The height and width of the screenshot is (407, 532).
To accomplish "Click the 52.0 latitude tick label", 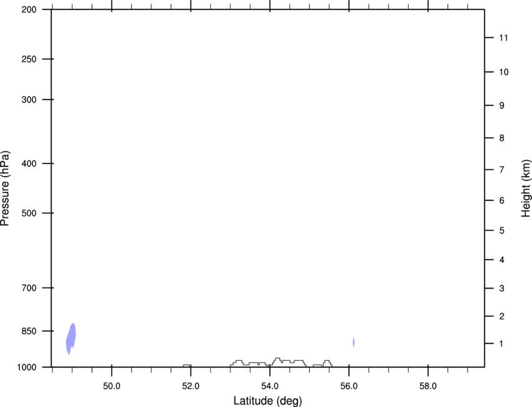I will (191, 386).
